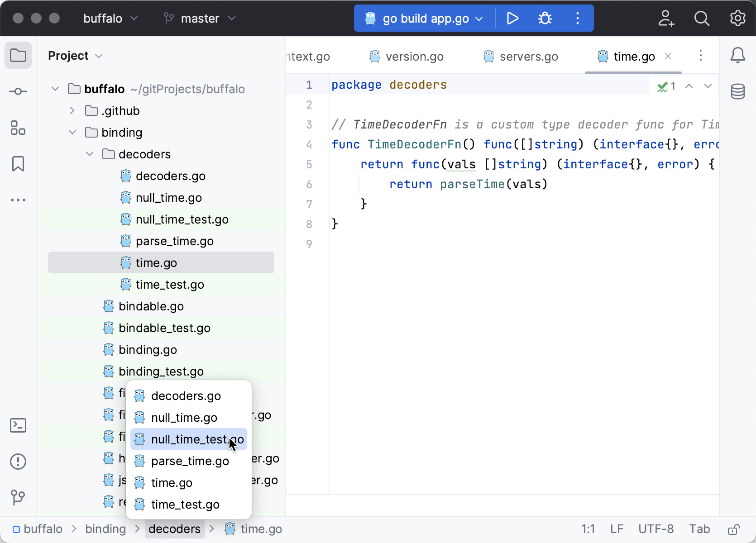Click decoders breadcrumb in status bar
This screenshot has width=756, height=543.
(x=174, y=529)
